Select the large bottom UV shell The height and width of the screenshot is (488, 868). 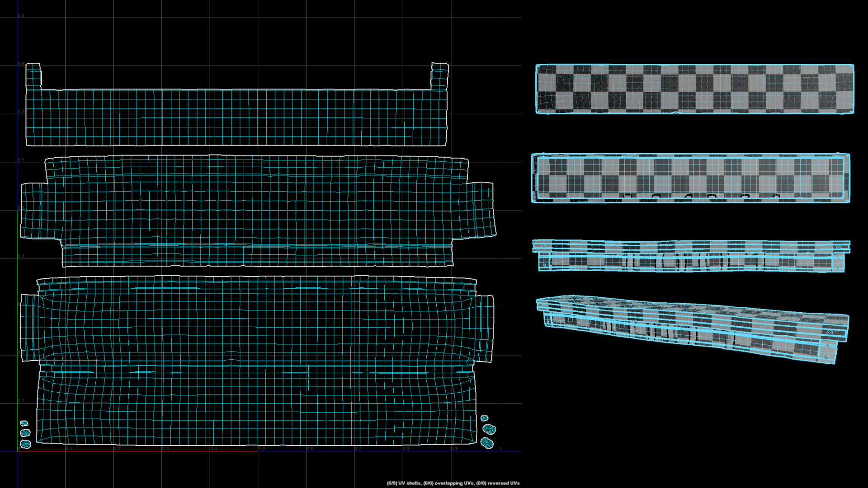click(x=257, y=361)
